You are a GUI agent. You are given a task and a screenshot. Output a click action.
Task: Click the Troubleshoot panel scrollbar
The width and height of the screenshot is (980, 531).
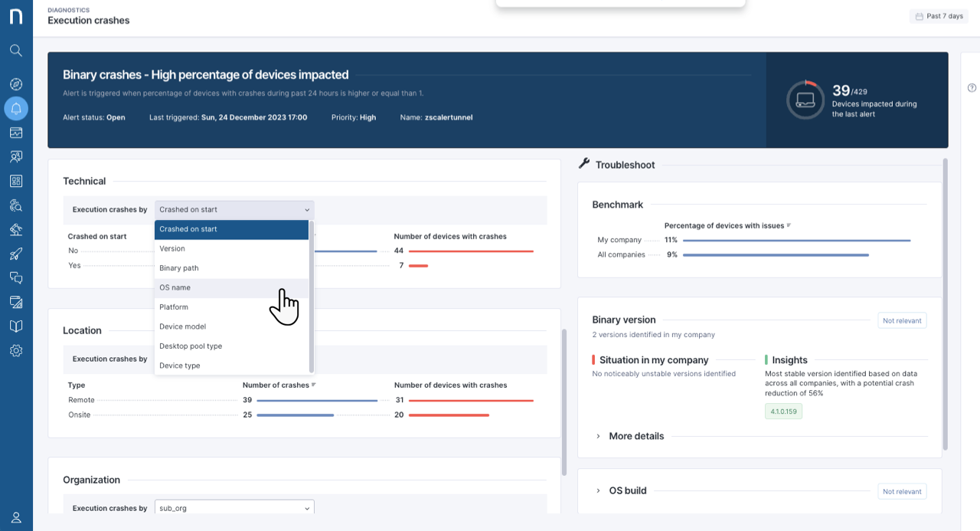946,303
